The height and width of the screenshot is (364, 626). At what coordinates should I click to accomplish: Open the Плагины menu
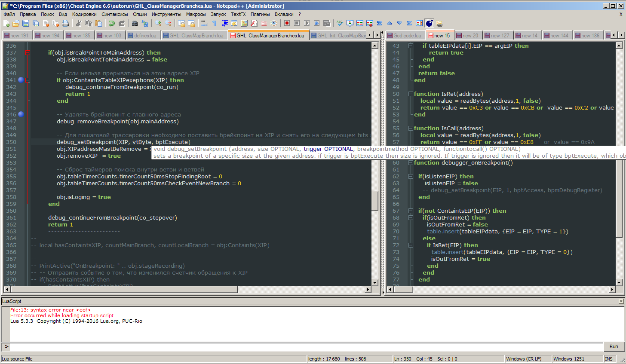coord(260,14)
